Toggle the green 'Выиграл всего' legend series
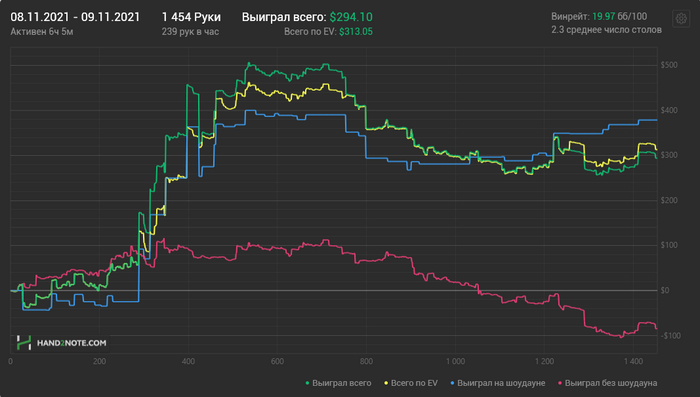 point(338,383)
